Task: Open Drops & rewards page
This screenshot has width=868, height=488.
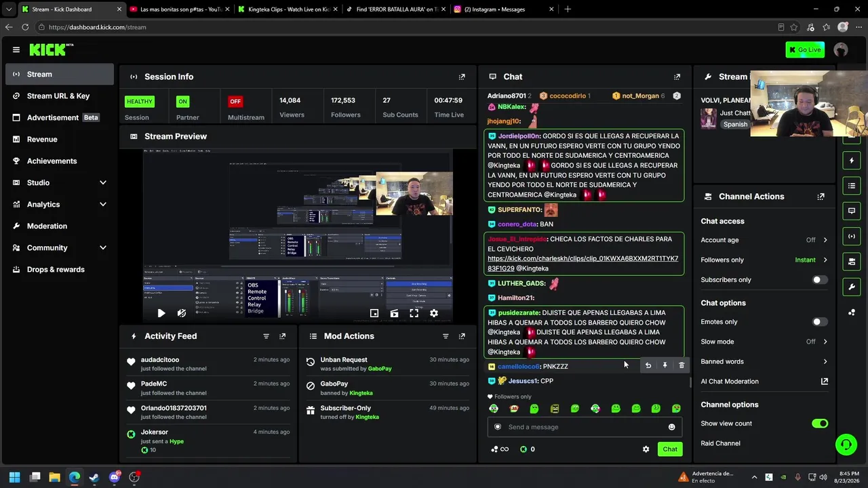Action: pos(60,269)
